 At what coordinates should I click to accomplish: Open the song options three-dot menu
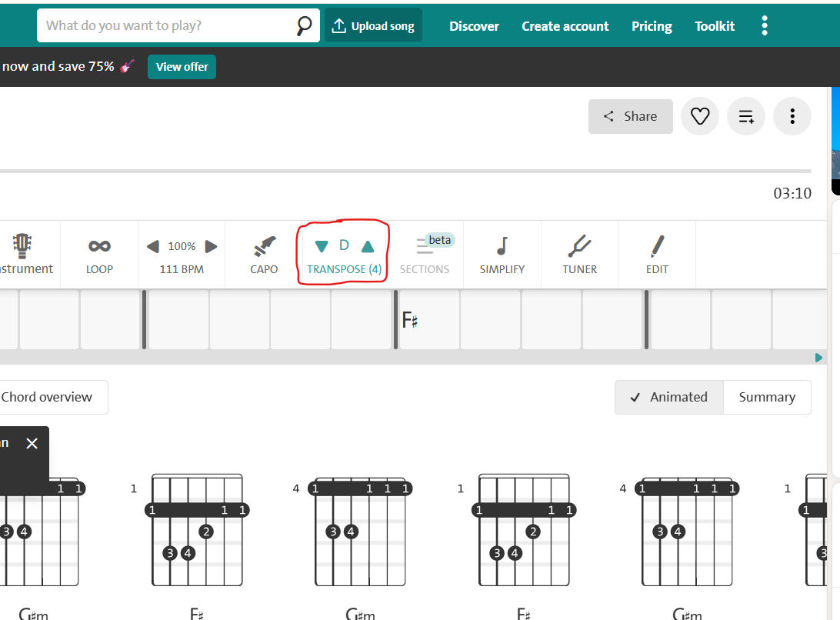click(x=792, y=117)
